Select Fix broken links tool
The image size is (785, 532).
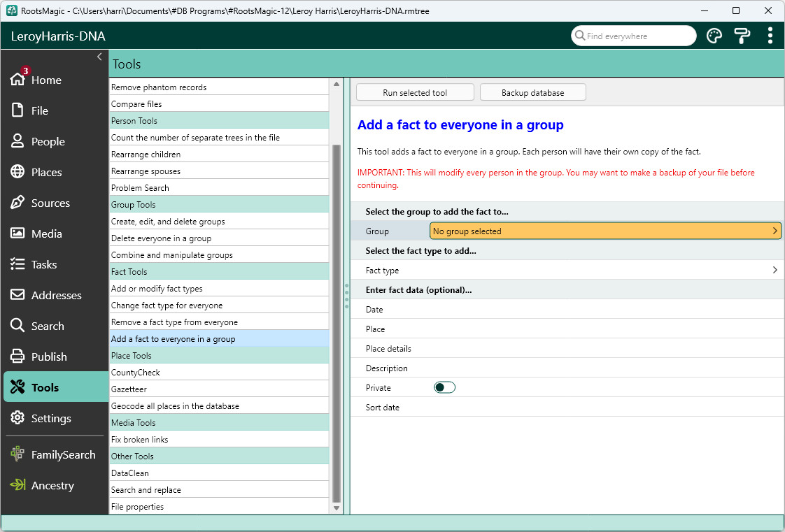pos(219,439)
